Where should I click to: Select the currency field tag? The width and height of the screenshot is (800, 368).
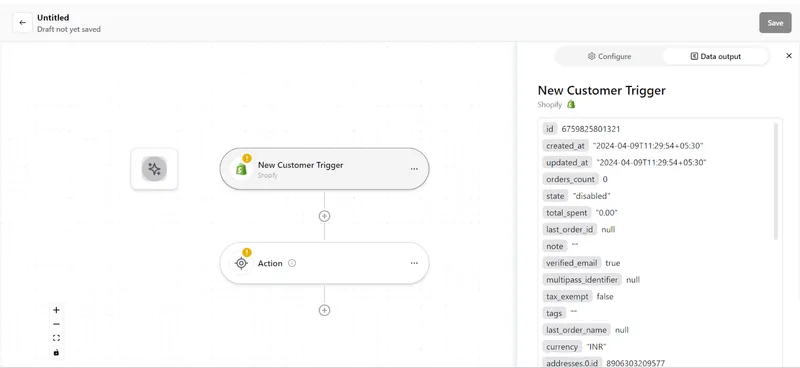[562, 347]
